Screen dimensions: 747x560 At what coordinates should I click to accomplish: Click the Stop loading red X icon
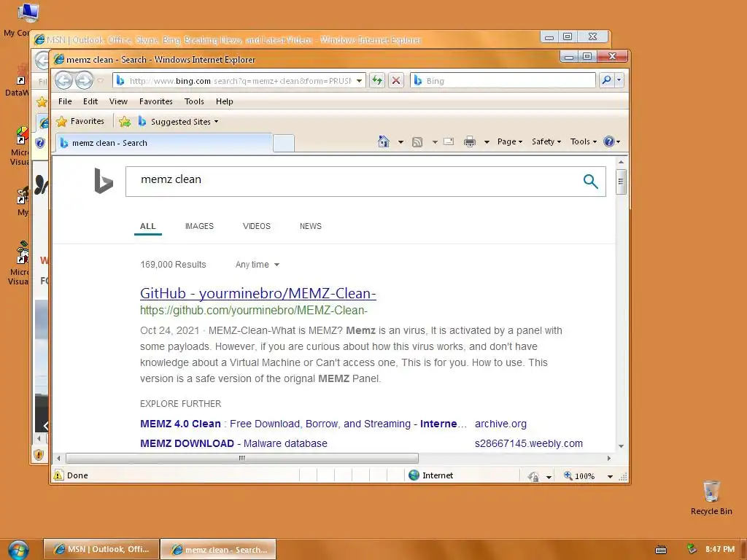point(396,80)
